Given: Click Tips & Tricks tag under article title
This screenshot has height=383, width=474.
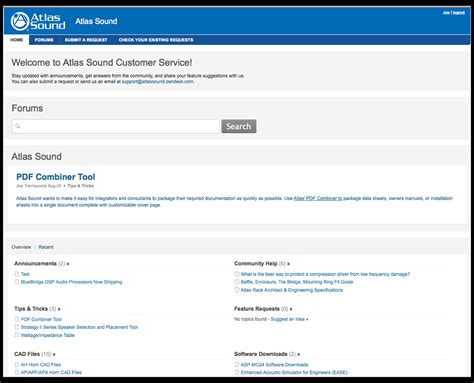Looking at the screenshot, I should (80, 186).
